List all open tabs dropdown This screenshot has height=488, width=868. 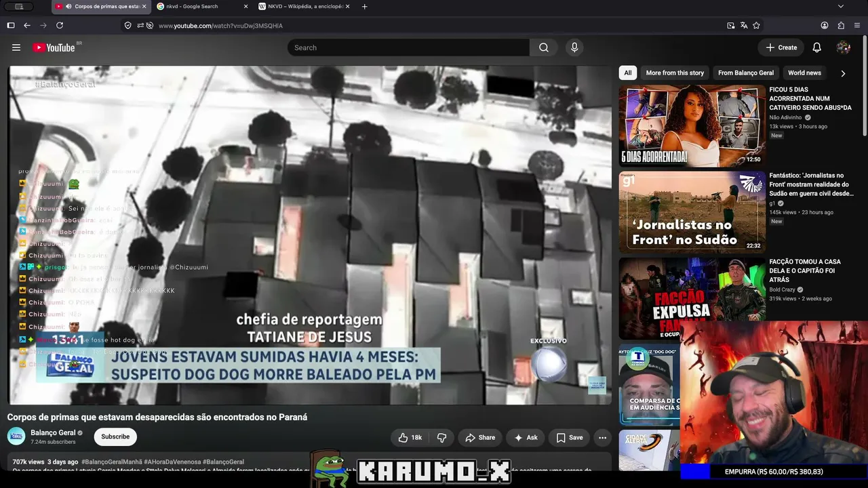(x=841, y=7)
